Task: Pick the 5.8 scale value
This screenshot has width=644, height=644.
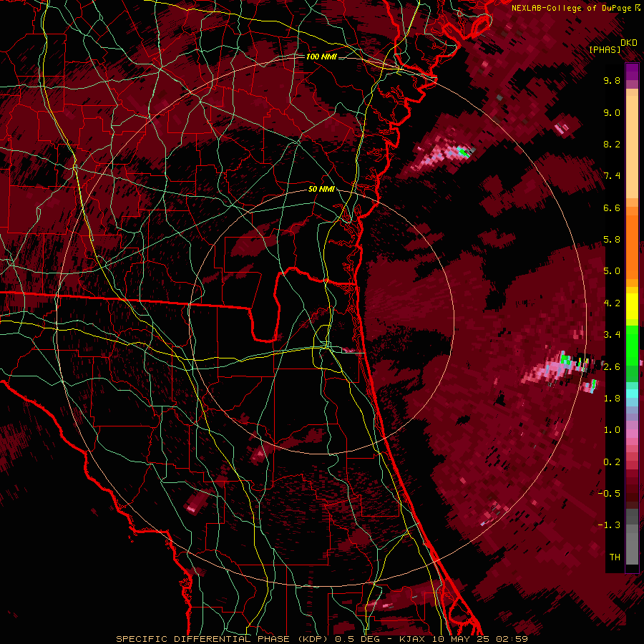Action: 612,240
